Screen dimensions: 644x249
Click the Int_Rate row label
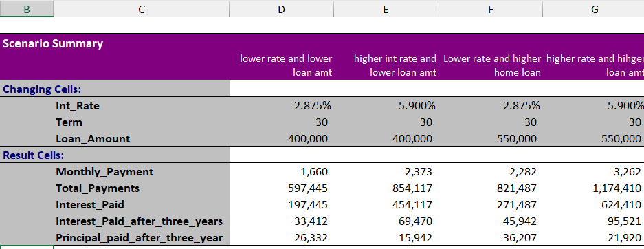pos(78,106)
